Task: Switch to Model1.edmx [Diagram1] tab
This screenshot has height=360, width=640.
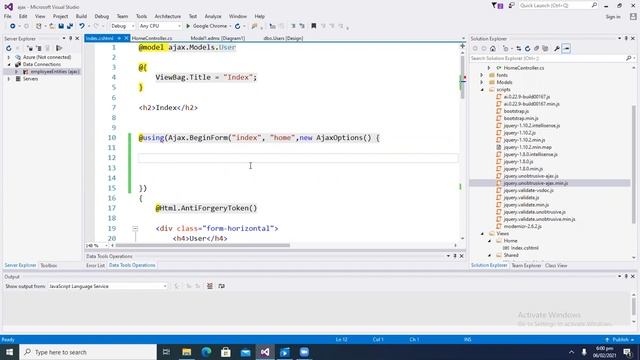Action: click(x=218, y=38)
